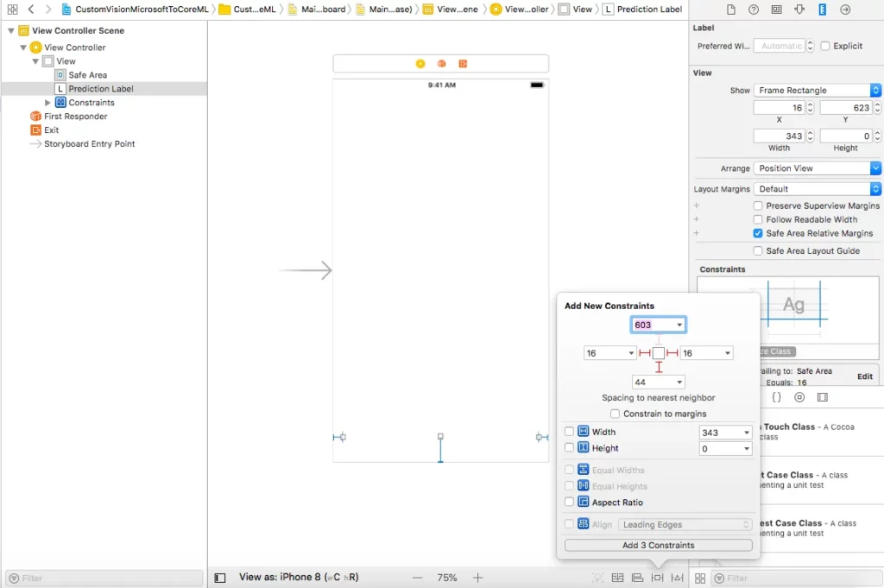Toggle the document outline sidebar
This screenshot has width=884, height=588.
click(220, 578)
